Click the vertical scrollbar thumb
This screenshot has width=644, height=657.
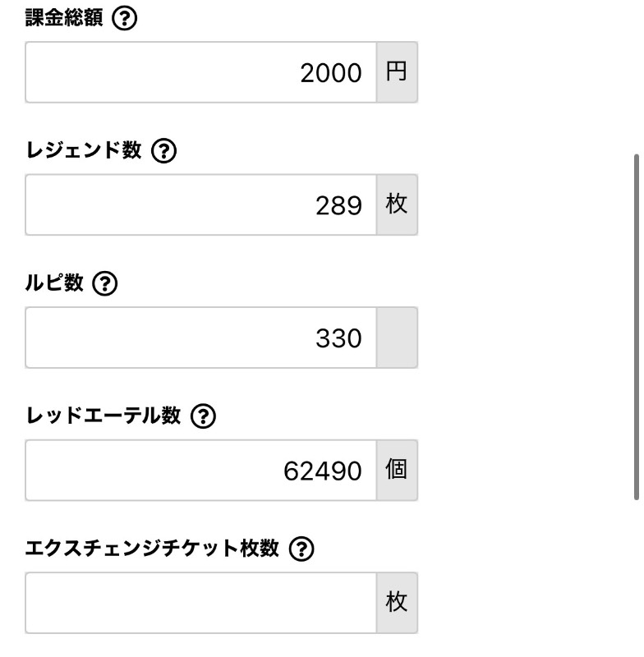click(637, 327)
